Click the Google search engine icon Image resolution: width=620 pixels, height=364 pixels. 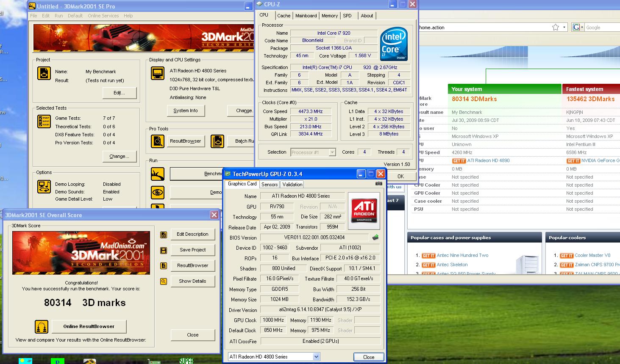coord(576,27)
